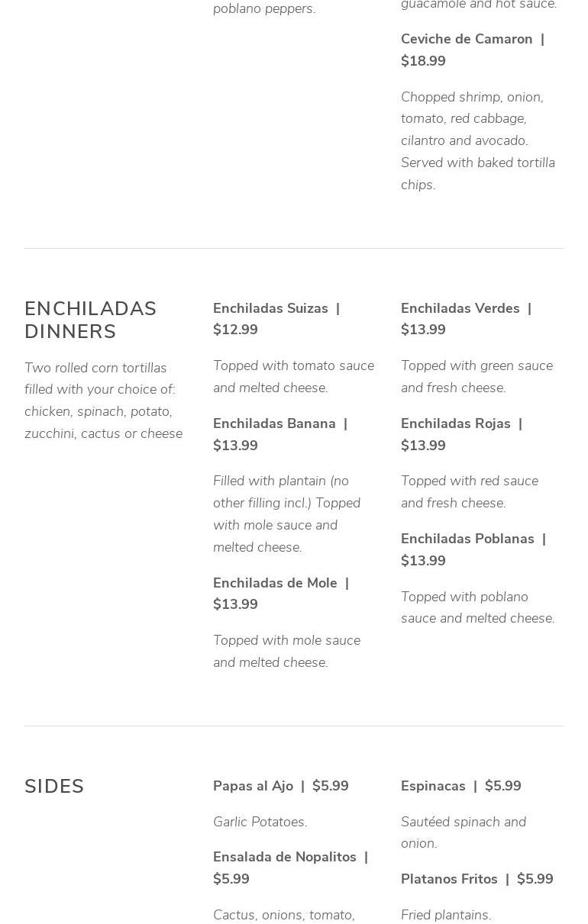The height and width of the screenshot is (924, 588).
Task: Pick the Enchiladas de Mole item title
Action: coord(275,584)
